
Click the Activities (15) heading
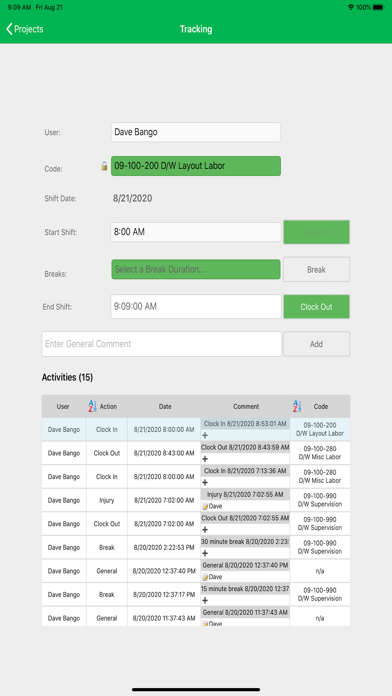click(67, 377)
